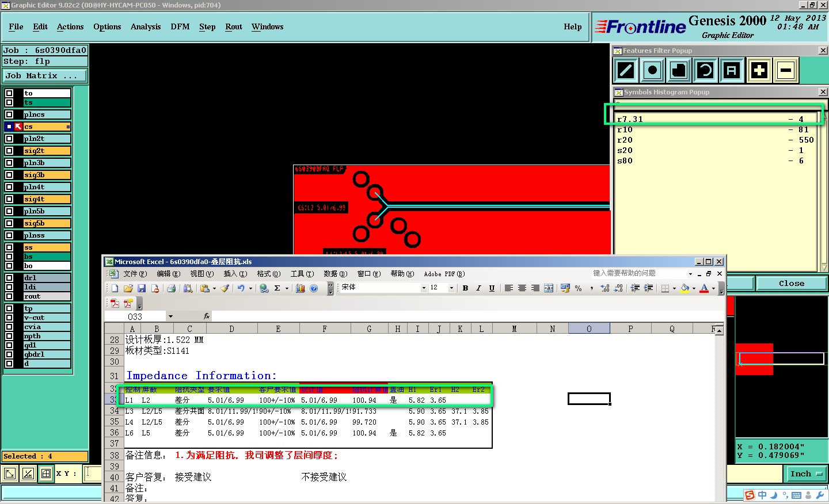The image size is (829, 504).
Task: Click the diagonal-arrow coordinate mode icon at bottom left
Action: click(x=10, y=474)
